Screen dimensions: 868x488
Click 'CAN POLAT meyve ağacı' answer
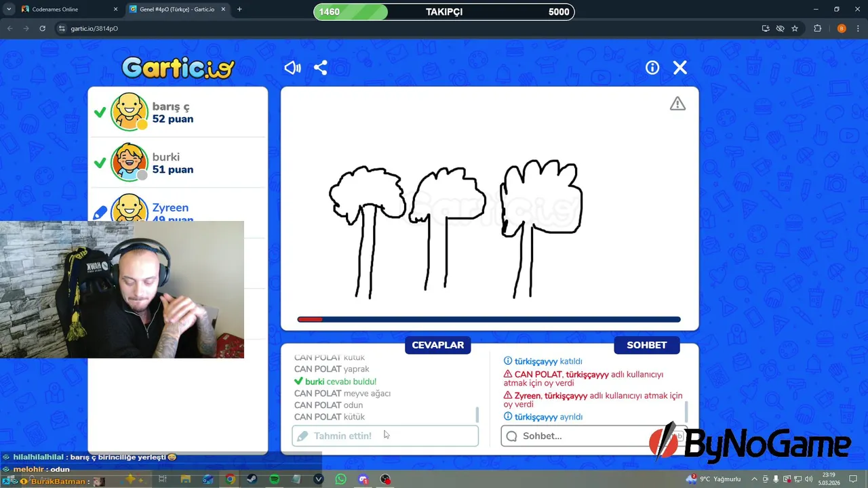(x=342, y=393)
